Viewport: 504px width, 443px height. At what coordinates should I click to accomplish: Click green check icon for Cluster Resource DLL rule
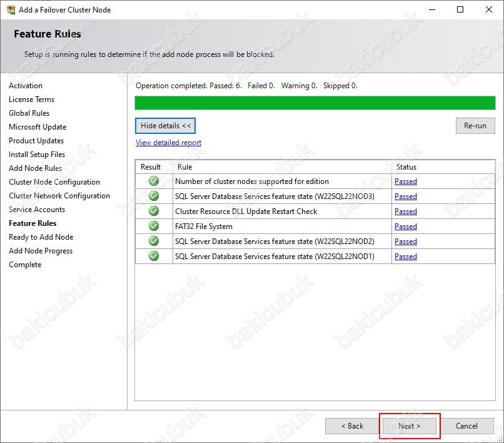[x=154, y=211]
